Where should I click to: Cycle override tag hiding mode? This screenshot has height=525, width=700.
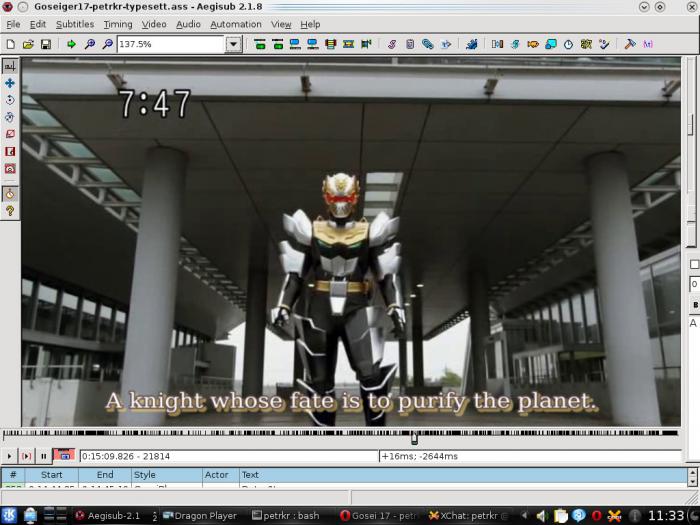point(648,44)
